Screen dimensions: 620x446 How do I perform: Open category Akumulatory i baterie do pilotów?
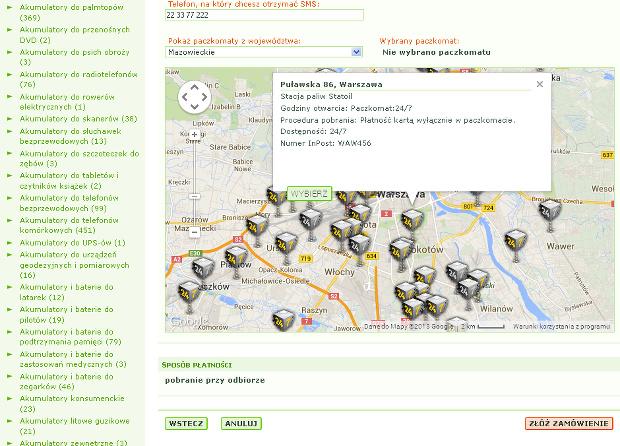tap(66, 314)
